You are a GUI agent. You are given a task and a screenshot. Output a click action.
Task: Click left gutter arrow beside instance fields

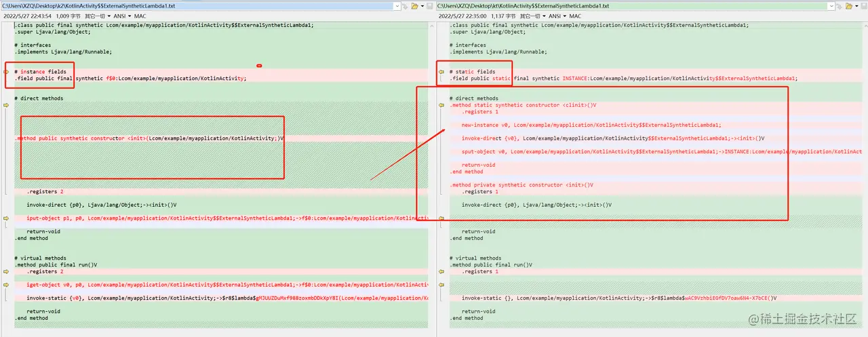pos(7,71)
